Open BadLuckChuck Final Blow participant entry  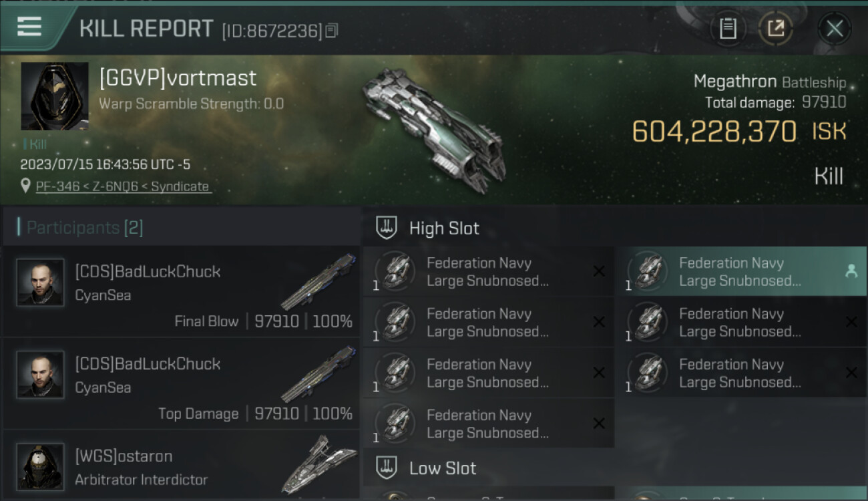click(182, 291)
